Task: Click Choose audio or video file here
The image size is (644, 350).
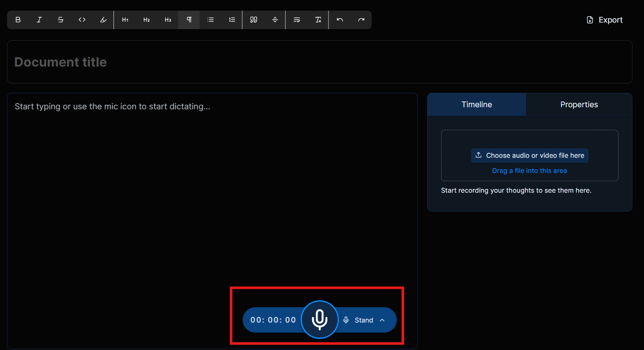Action: point(530,155)
